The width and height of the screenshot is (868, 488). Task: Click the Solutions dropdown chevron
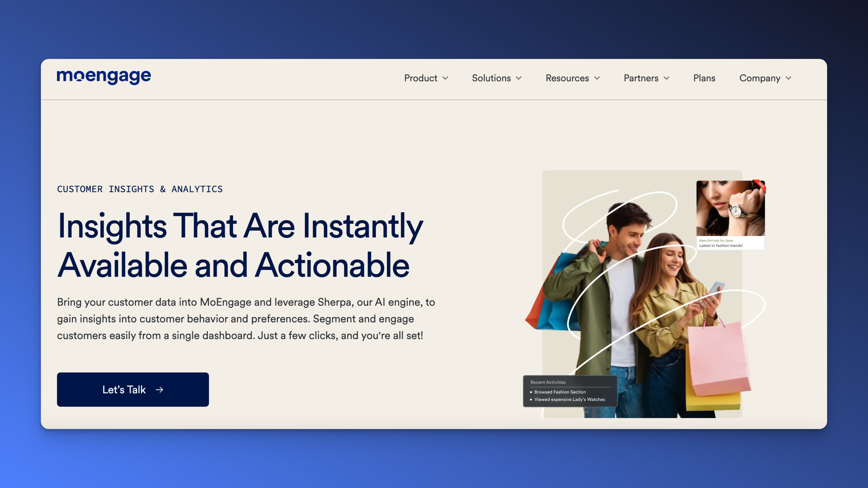pyautogui.click(x=519, y=78)
